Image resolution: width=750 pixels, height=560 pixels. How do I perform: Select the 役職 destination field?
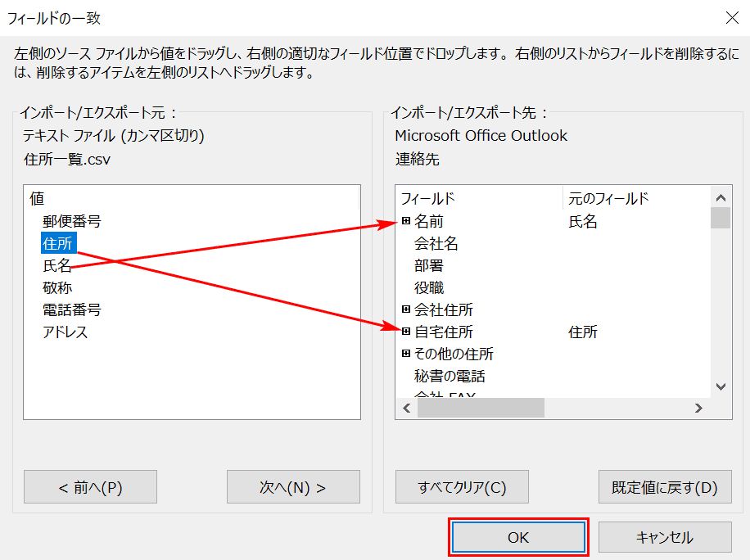(x=428, y=287)
